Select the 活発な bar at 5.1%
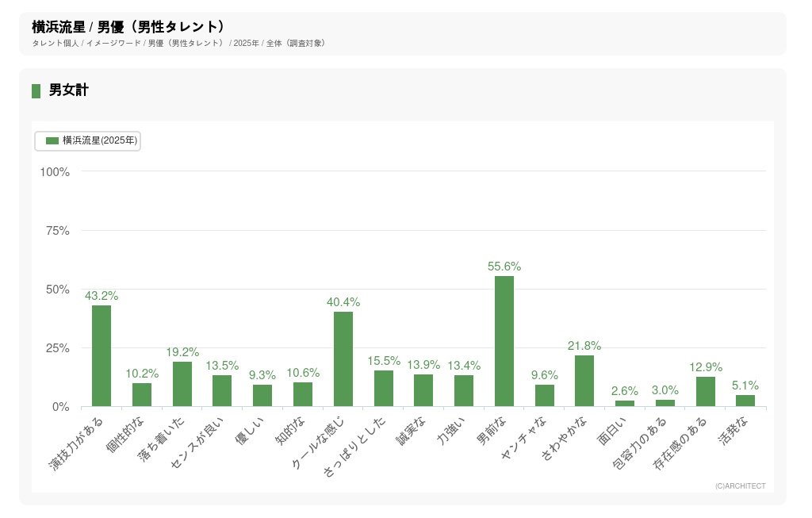The image size is (812, 518). click(x=745, y=401)
